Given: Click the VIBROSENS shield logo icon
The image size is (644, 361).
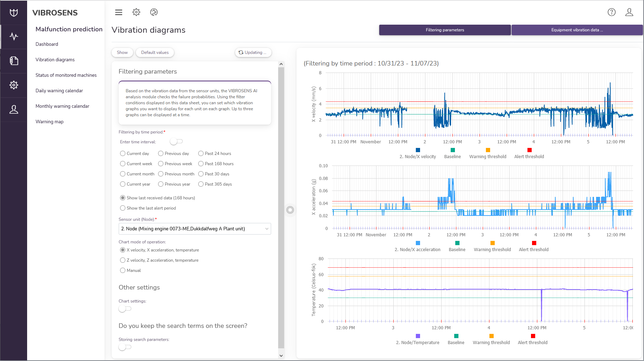Looking at the screenshot, I should 14,13.
